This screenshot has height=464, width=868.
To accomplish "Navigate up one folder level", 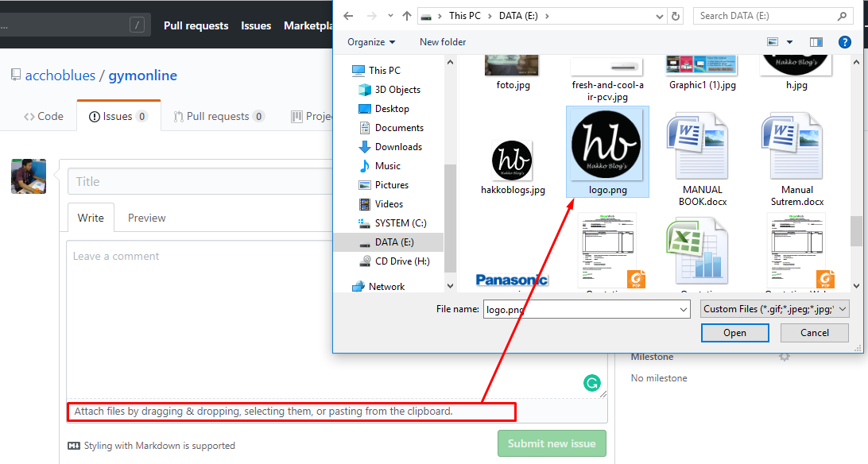I will coord(406,15).
